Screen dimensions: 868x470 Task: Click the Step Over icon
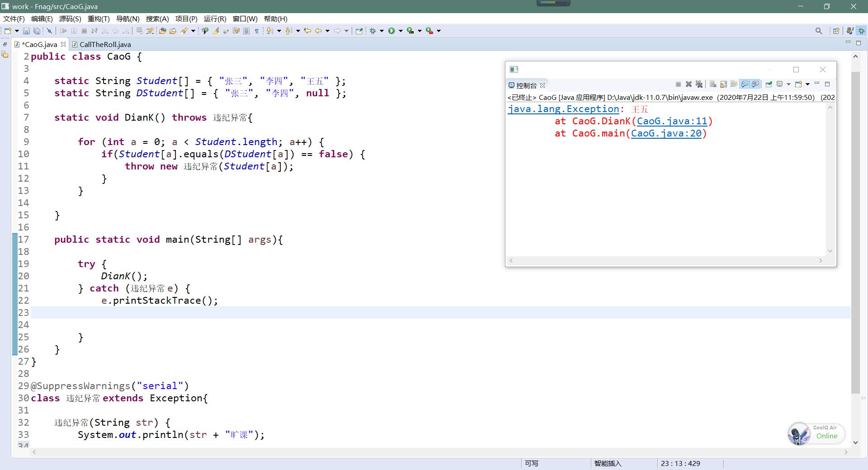(x=115, y=31)
